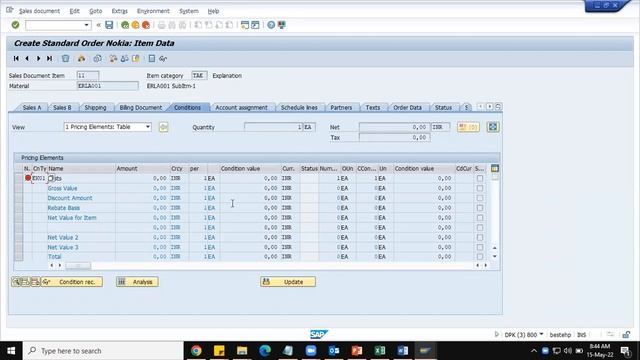Click the yellow icon button beside Net currency
Image resolution: width=640 pixels, height=360 pixels.
[468, 127]
